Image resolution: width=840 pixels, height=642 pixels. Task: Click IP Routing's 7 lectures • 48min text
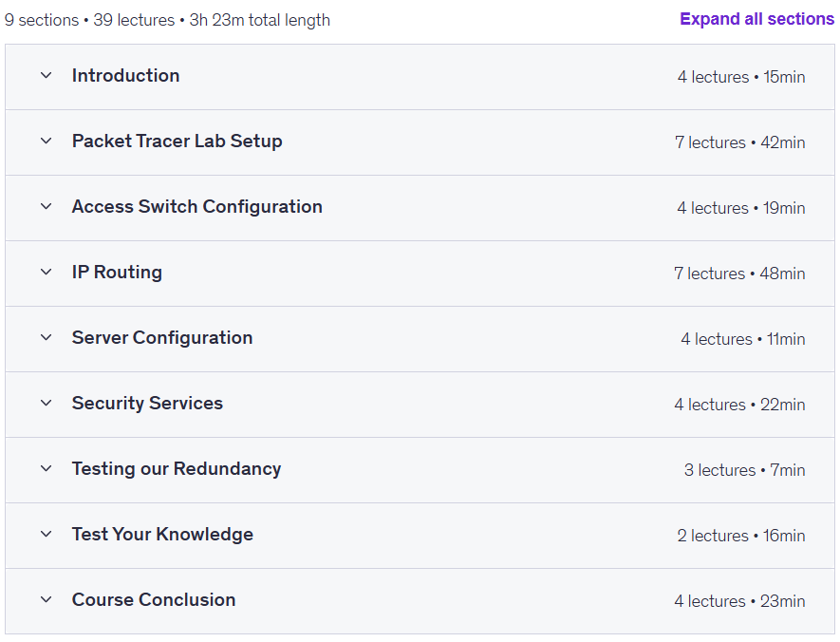coord(739,274)
